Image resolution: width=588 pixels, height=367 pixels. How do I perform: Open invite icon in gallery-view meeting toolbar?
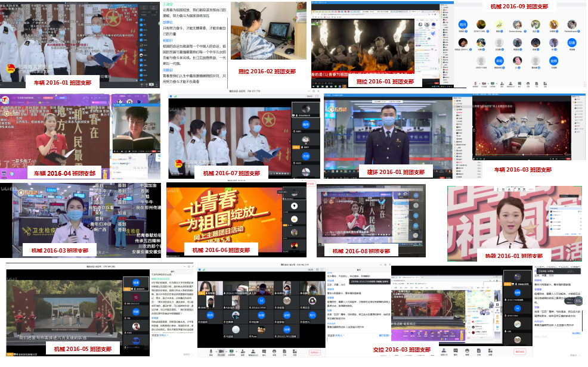pos(243,352)
